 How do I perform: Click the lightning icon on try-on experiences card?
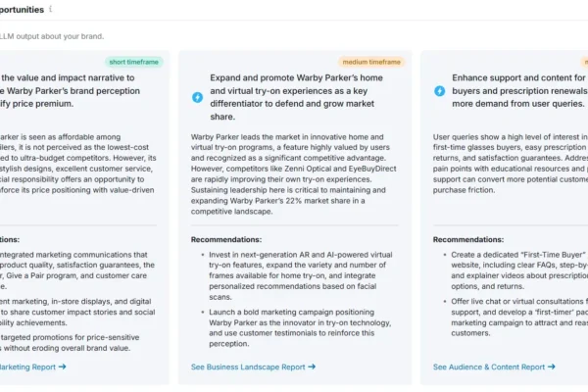coord(197,97)
